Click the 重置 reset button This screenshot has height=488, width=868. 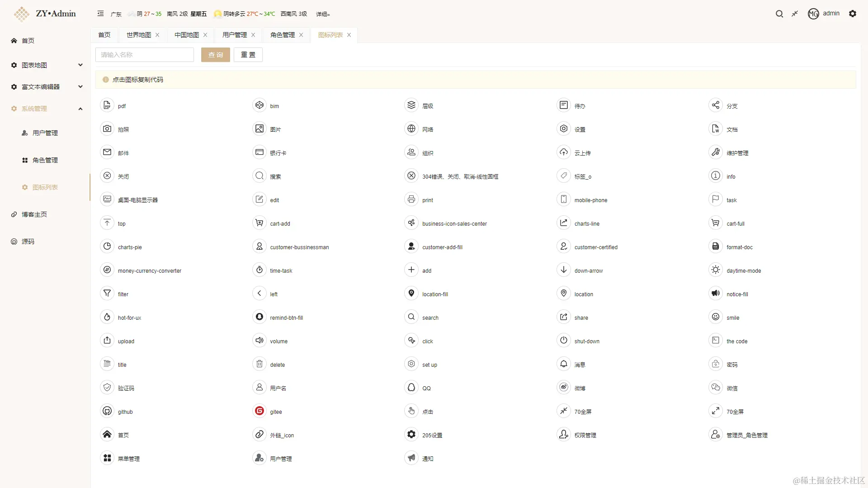[x=248, y=54]
